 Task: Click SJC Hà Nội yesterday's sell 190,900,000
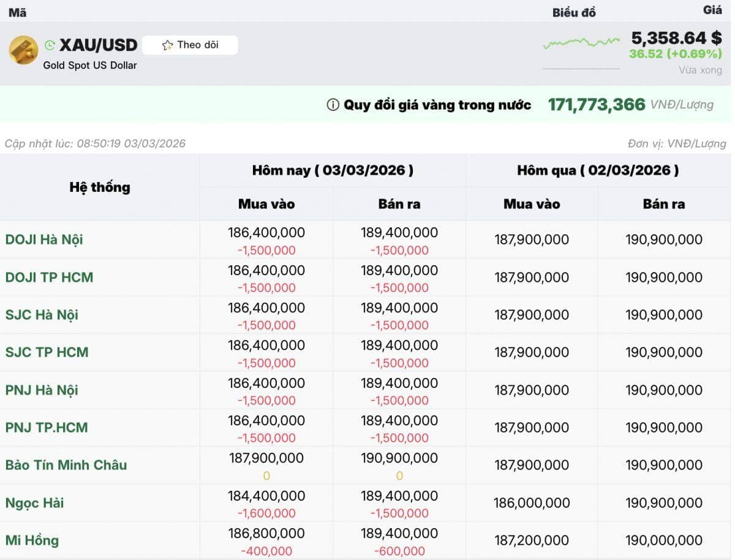(x=664, y=315)
